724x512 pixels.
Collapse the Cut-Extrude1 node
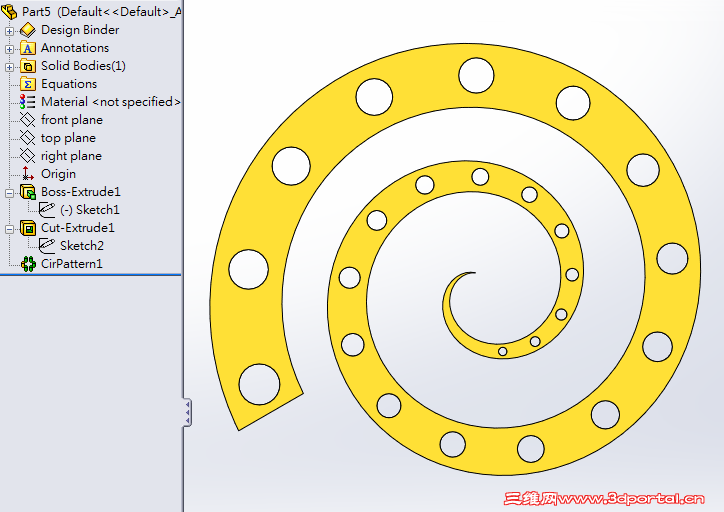point(9,229)
